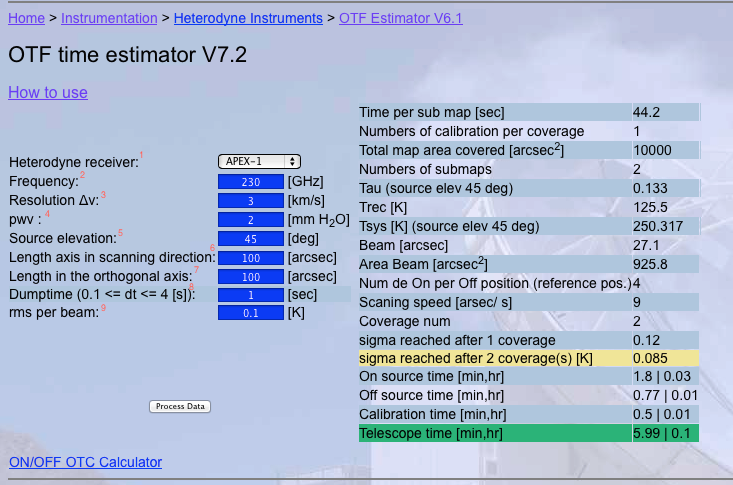Focus the rms per beam field

coord(250,313)
